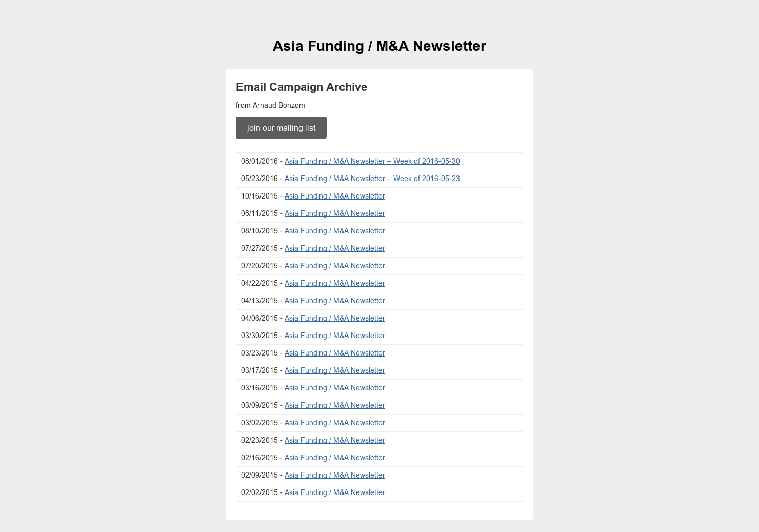The height and width of the screenshot is (532, 759).
Task: Click the page title 'Asia Funding / M&A Newsletter'
Action: pyautogui.click(x=379, y=46)
